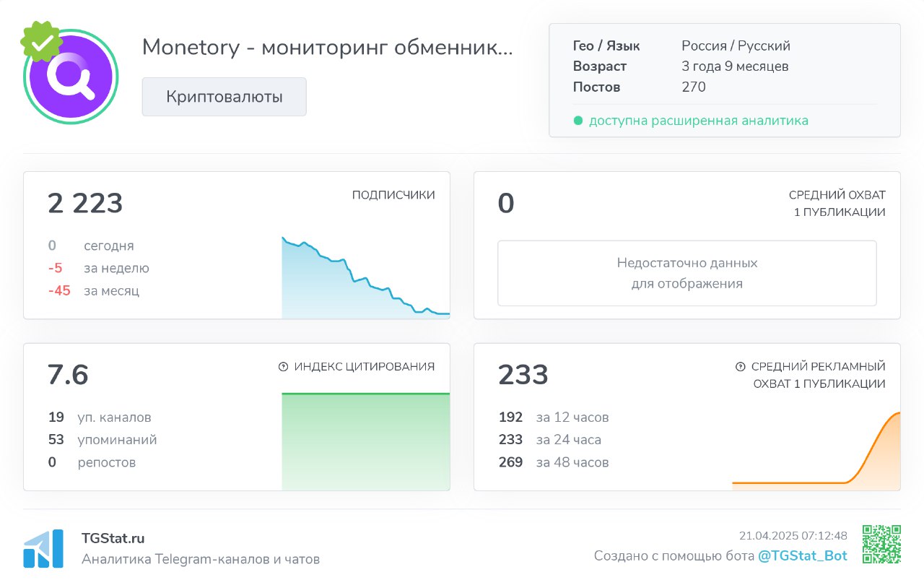
Task: Click the timestamp 21.04.2025 07:12:48
Action: tap(793, 536)
